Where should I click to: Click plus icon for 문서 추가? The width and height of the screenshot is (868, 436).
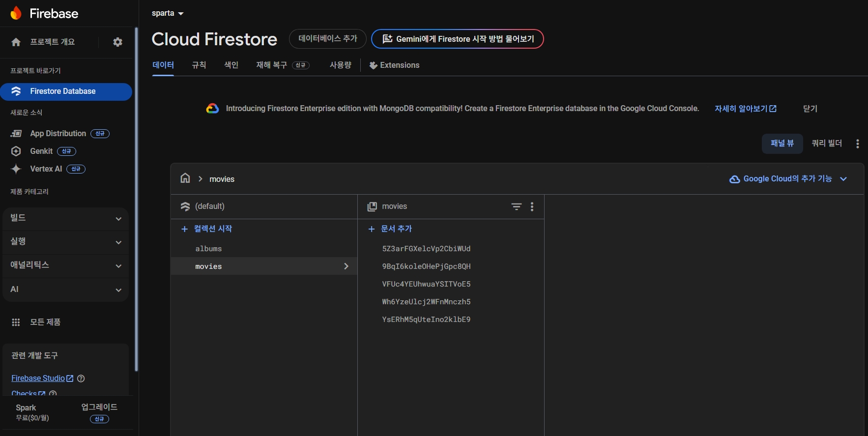tap(372, 229)
